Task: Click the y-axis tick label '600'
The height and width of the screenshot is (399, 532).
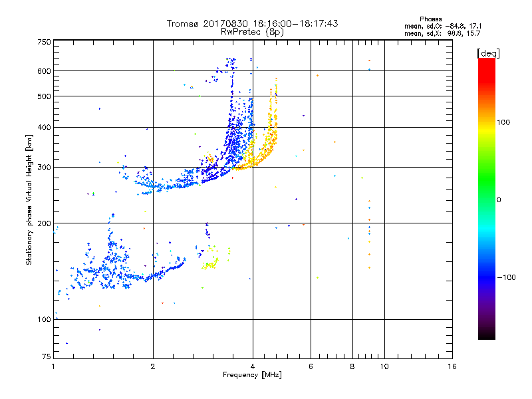Action: (44, 71)
